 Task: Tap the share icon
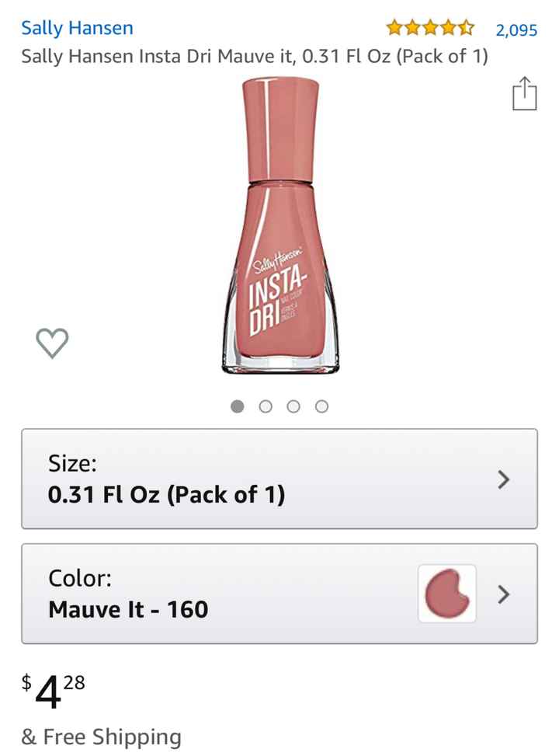coord(524,94)
